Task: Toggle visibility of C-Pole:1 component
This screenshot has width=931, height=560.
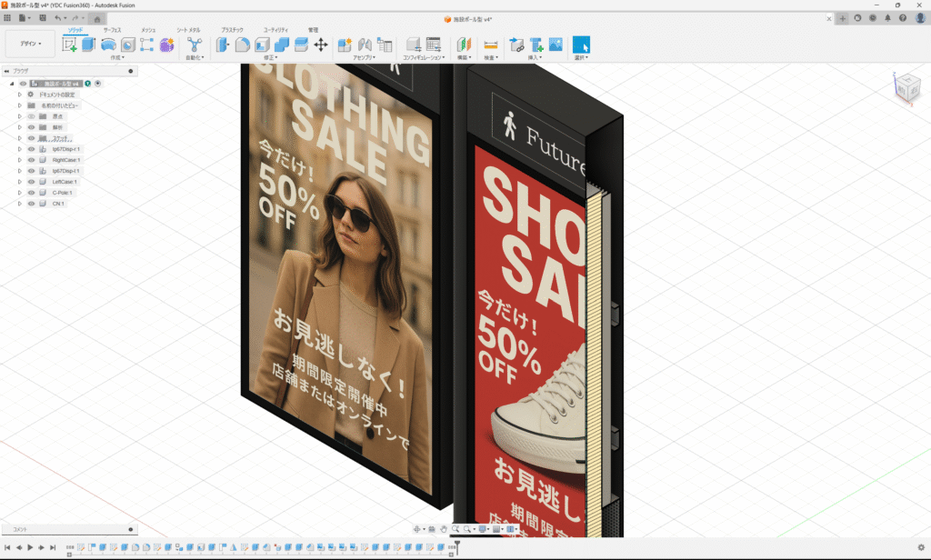Action: click(x=31, y=193)
